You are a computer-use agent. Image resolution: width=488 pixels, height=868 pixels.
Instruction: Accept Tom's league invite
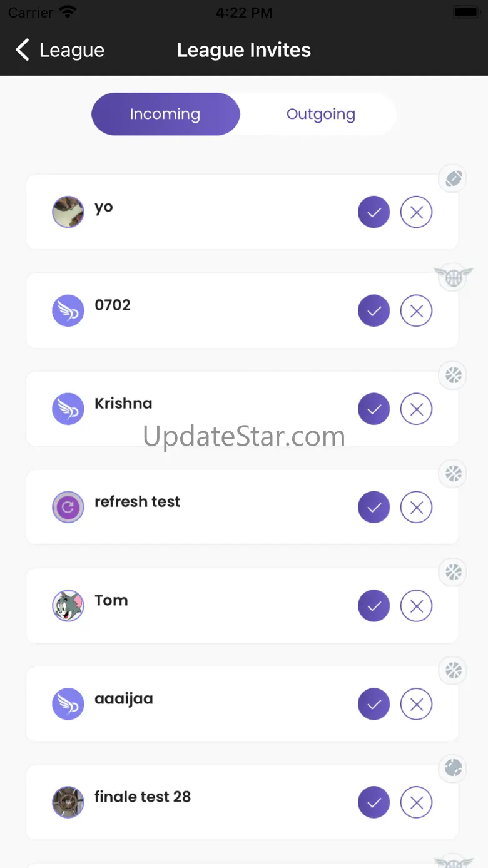pos(374,606)
